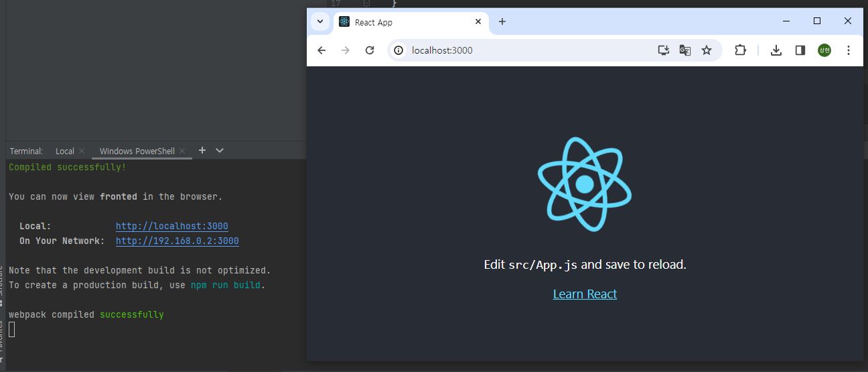Viewport: 868px width, 372px height.
Task: Expand the terminal options dropdown arrow
Action: click(x=220, y=151)
